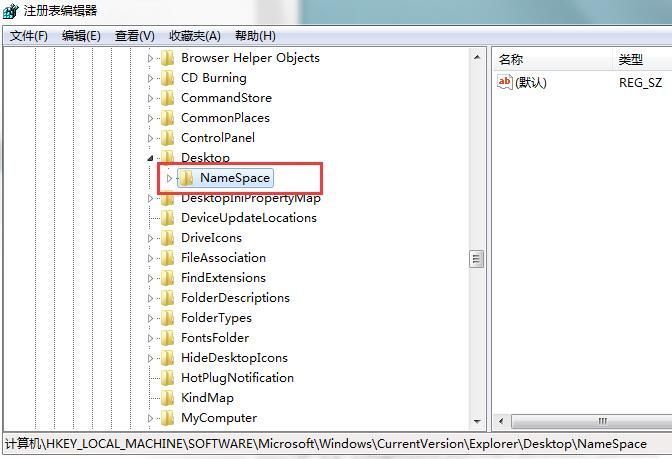Expand the NameSpace key

click(170, 178)
